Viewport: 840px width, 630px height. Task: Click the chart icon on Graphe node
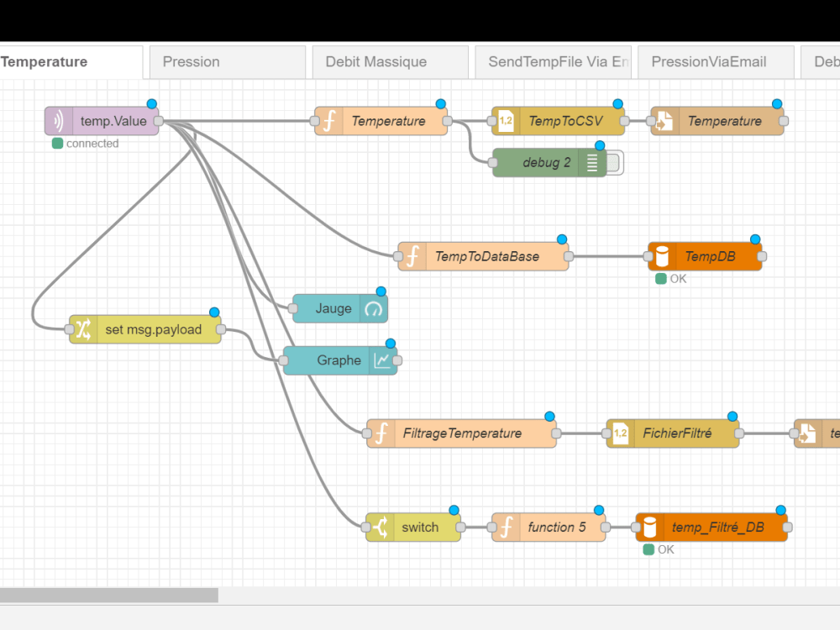coord(382,360)
